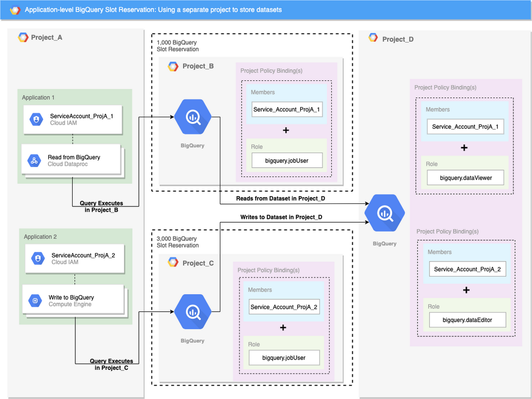The height and width of the screenshot is (399, 532).
Task: Click the Project_A heading
Action: point(47,37)
